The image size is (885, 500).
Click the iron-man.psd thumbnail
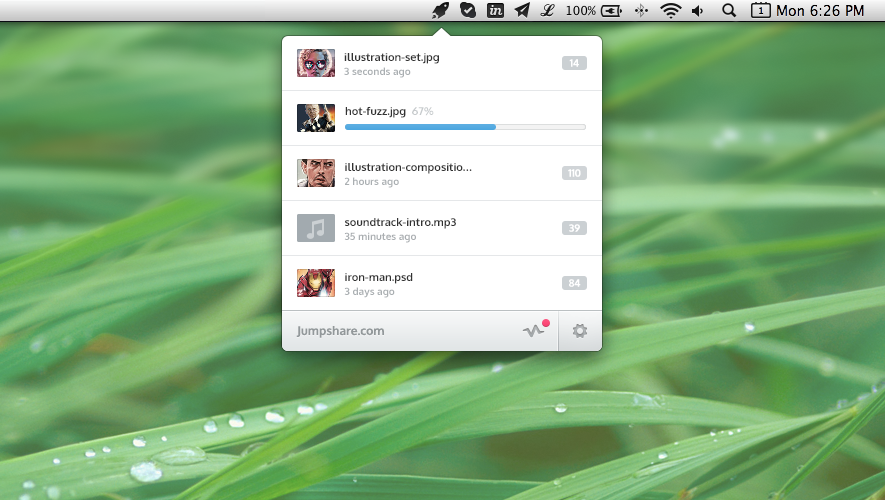(x=316, y=283)
